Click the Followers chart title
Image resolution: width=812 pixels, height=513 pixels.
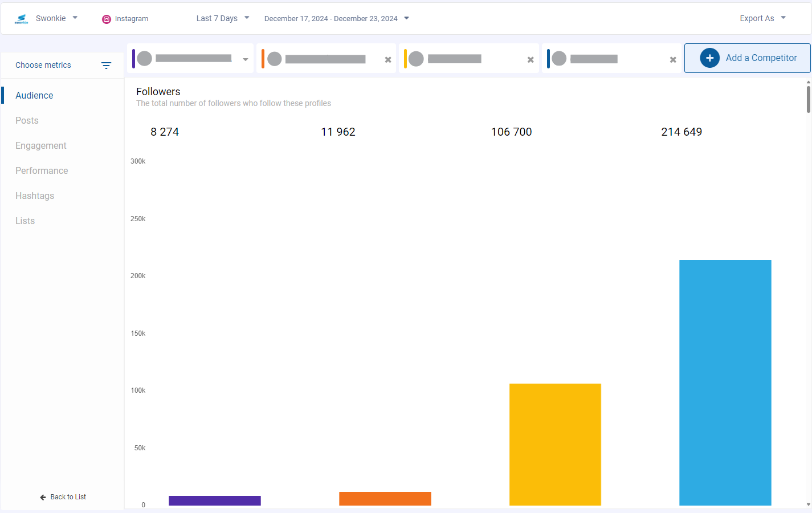158,91
